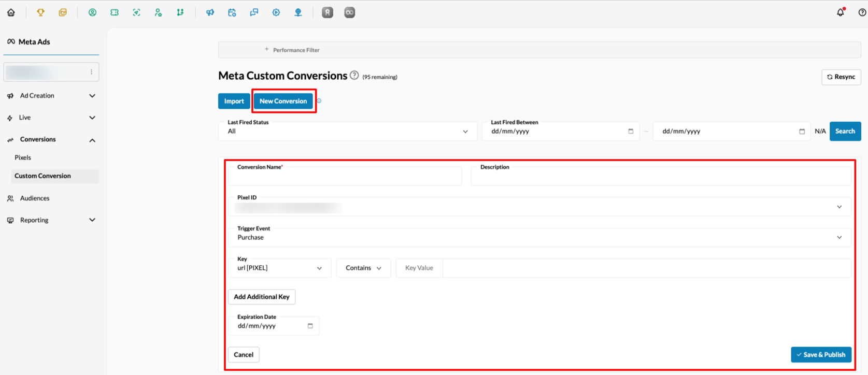Click the green focus-target scan icon
The width and height of the screenshot is (868, 375).
tap(136, 12)
